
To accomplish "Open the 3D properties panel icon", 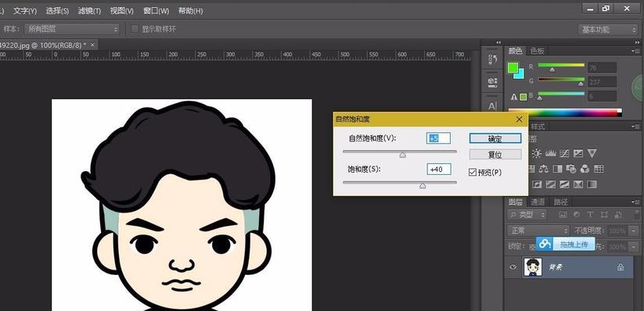I will 492,83.
